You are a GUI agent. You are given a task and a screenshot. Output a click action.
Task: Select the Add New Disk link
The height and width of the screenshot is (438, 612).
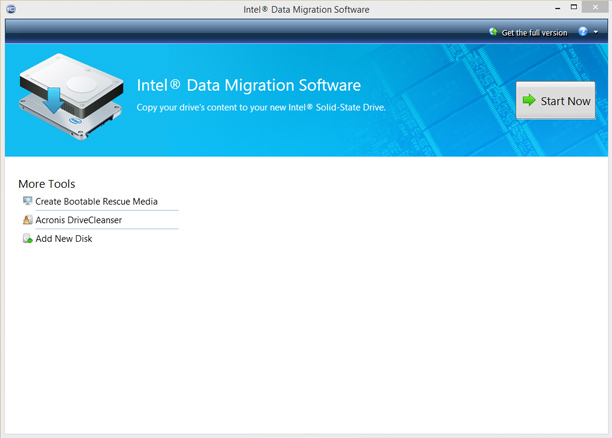coord(64,239)
